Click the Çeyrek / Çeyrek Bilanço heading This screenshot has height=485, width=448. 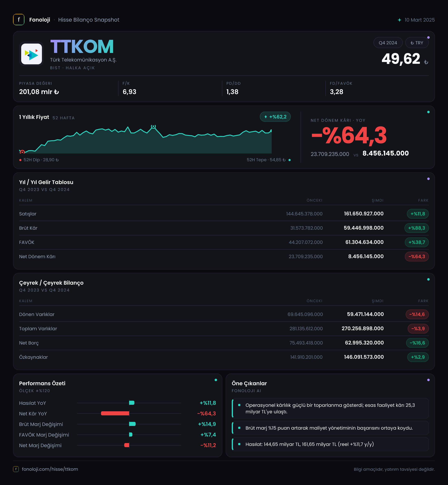pyautogui.click(x=51, y=283)
